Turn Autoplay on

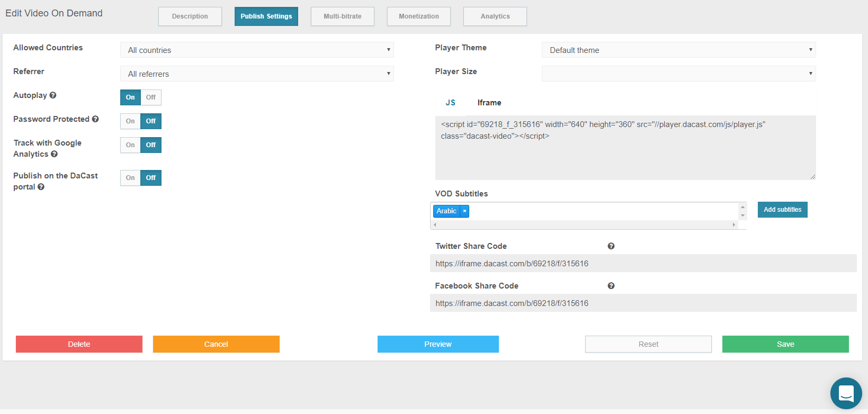point(130,97)
